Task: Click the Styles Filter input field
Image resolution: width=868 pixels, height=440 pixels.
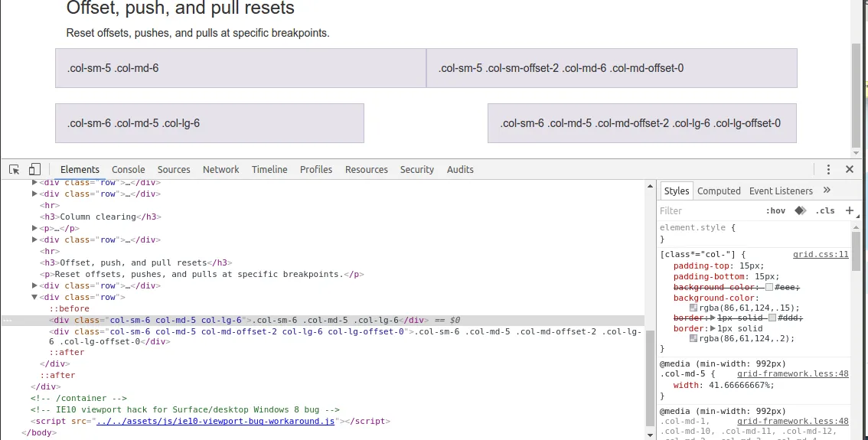Action: pos(709,210)
